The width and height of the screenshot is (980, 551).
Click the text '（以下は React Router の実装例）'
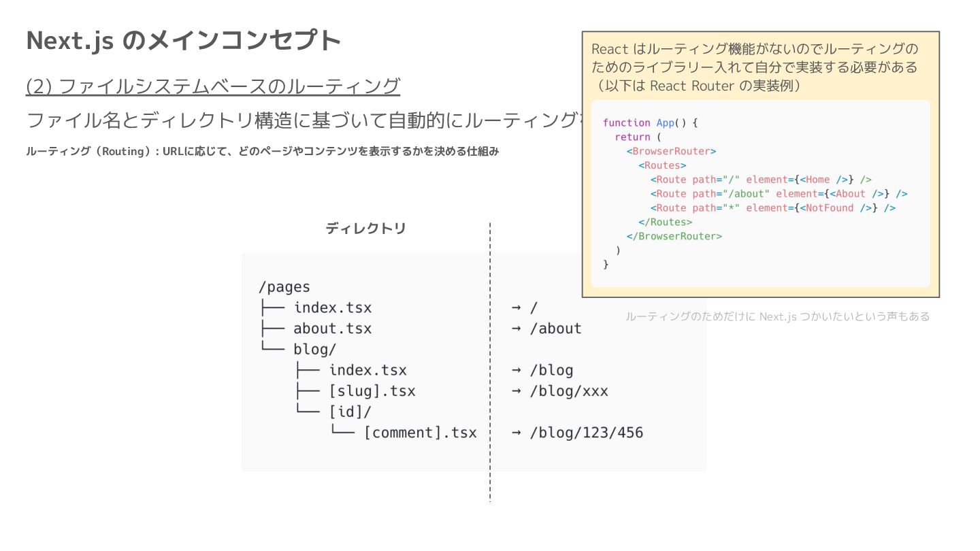pyautogui.click(x=701, y=86)
